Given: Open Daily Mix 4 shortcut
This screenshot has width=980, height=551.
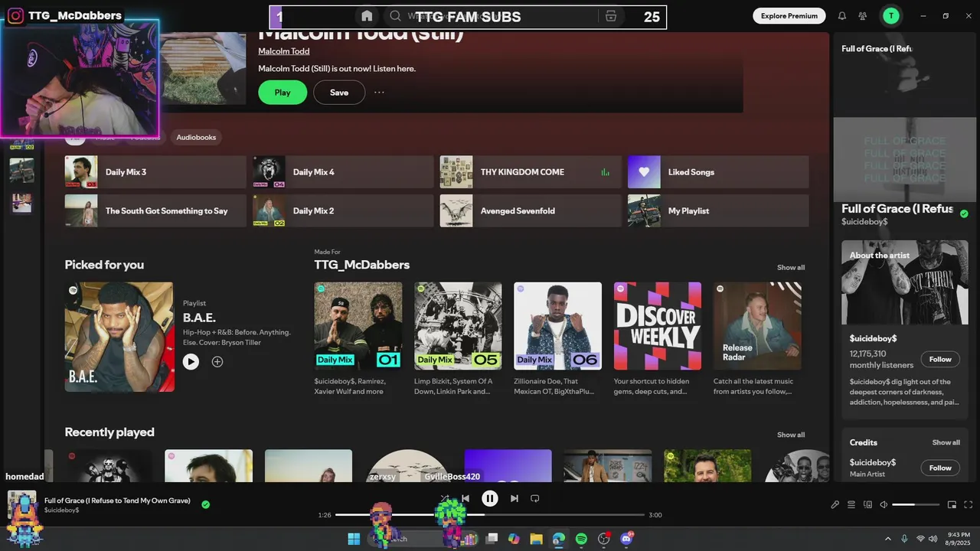Looking at the screenshot, I should coord(343,172).
